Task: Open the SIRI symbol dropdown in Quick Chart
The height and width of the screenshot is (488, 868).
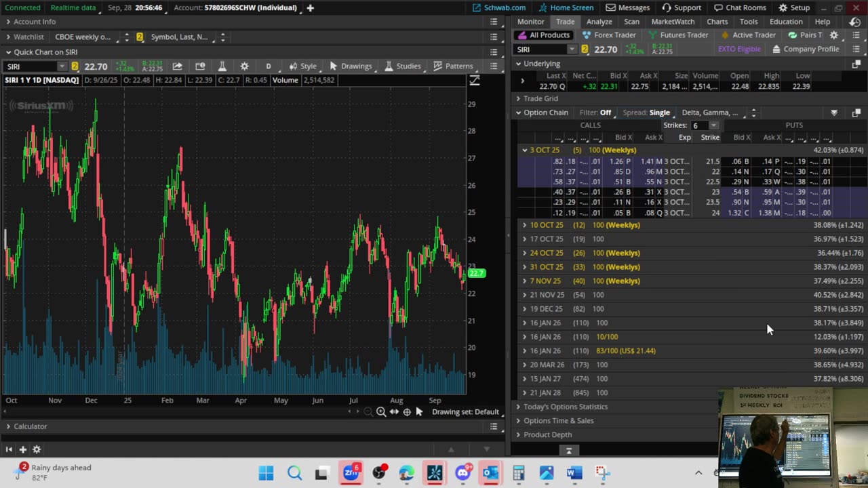Action: tap(62, 66)
